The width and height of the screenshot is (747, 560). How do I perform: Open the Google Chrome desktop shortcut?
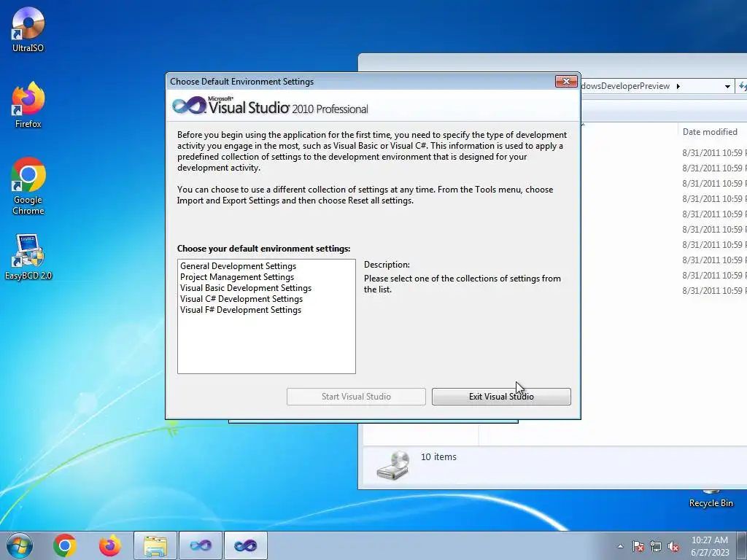tap(28, 186)
